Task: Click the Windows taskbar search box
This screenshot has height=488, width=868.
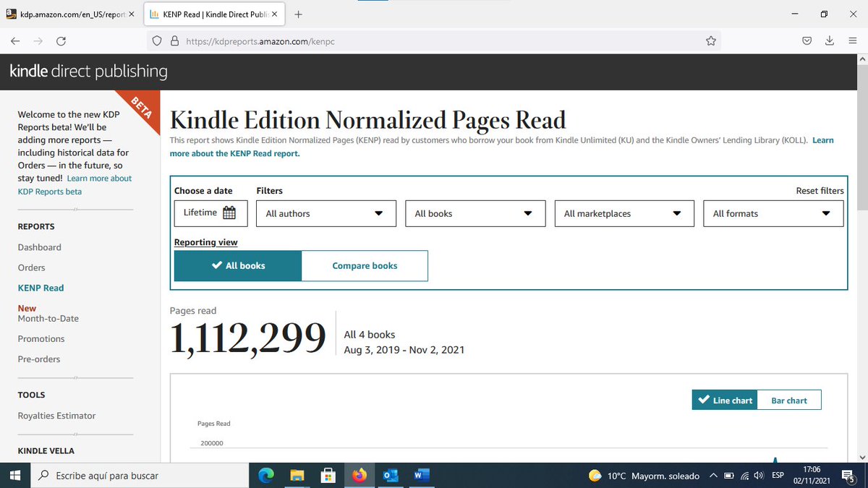Action: (140, 476)
